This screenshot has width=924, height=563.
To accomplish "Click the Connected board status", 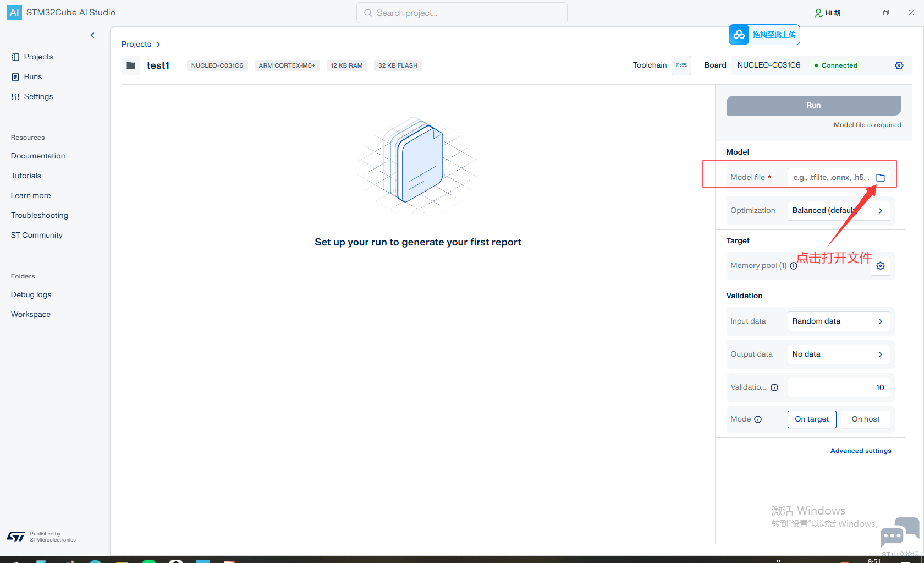I will (835, 65).
